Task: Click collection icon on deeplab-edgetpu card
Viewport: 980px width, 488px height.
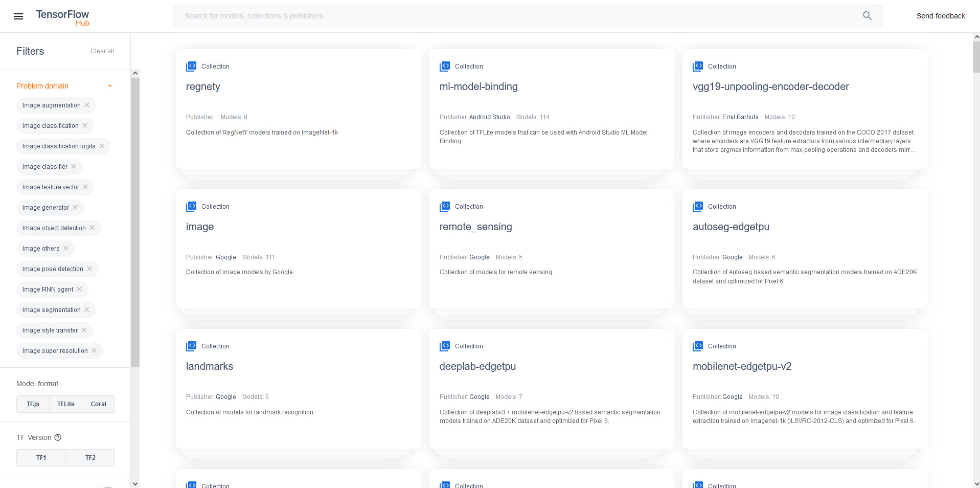Action: [x=445, y=346]
